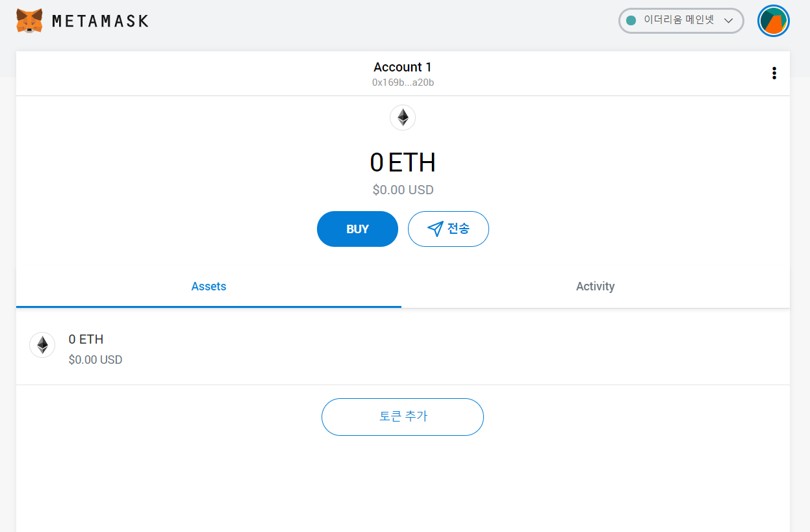Viewport: 810px width, 532px height.
Task: Click the large 0 ETH balance
Action: tap(403, 162)
